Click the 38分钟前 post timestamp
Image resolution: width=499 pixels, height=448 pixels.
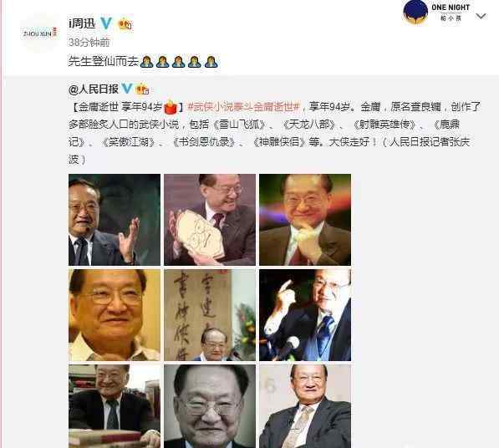89,42
